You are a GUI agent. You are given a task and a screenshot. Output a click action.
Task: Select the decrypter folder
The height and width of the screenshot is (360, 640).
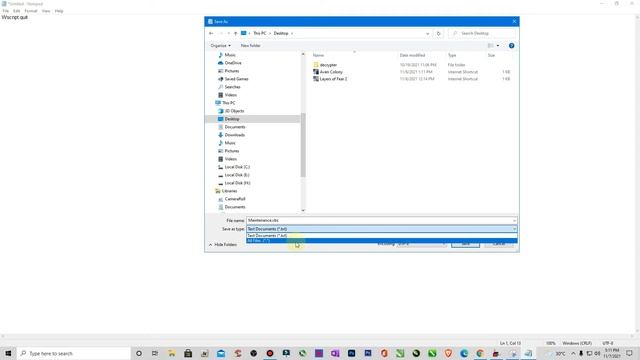(x=328, y=65)
